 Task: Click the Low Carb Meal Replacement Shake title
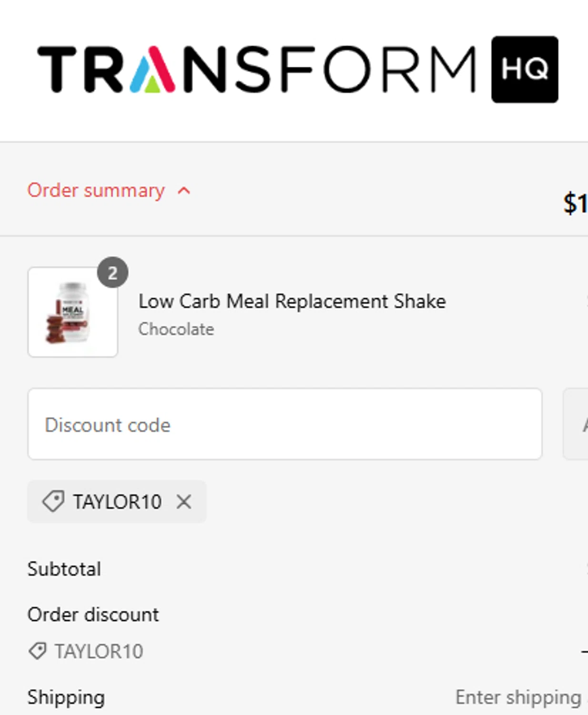292,301
